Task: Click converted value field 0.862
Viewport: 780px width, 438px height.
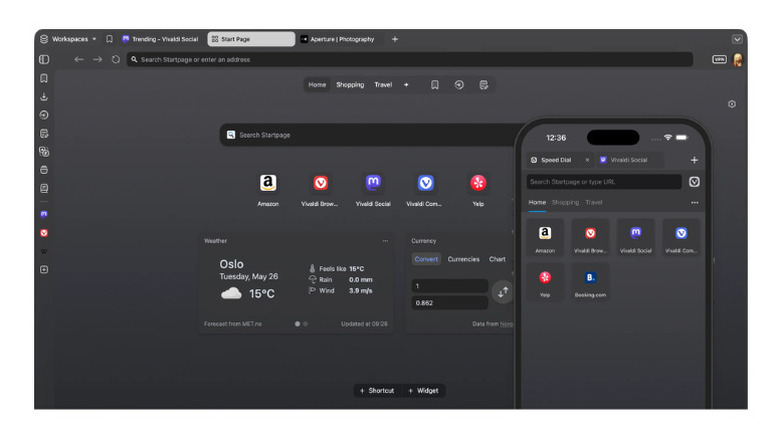Action: (x=450, y=303)
